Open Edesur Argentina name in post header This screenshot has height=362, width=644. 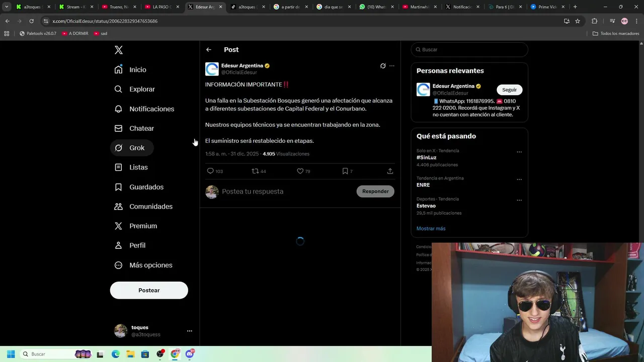[x=242, y=66]
